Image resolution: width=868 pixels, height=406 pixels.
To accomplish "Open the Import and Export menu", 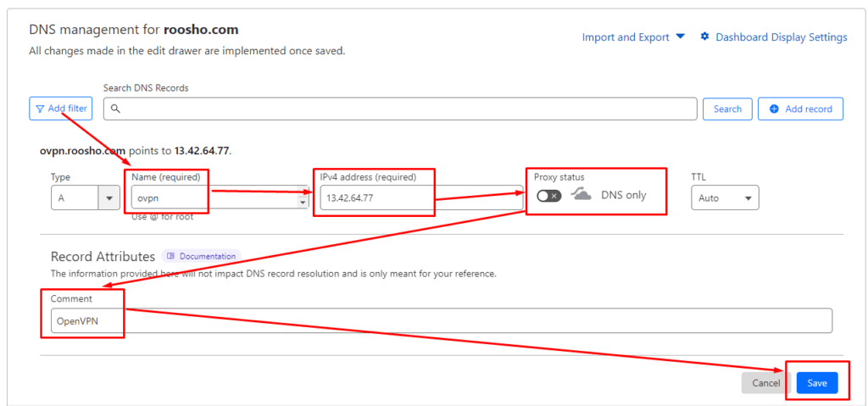I will 633,37.
